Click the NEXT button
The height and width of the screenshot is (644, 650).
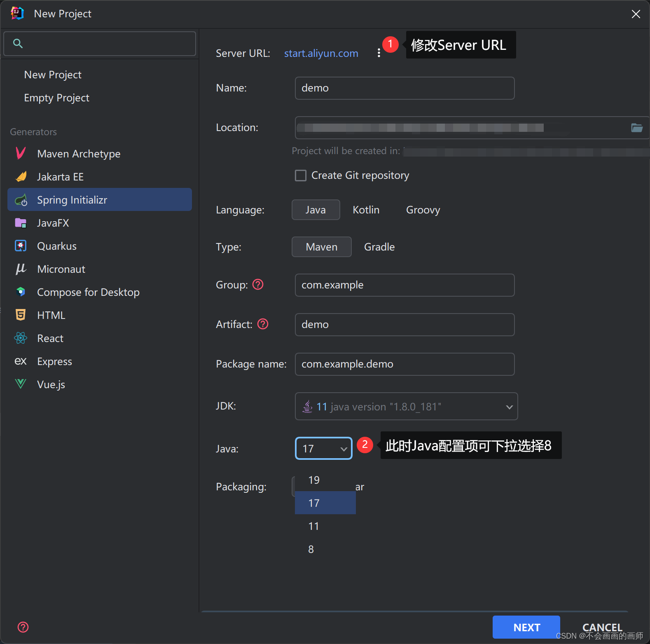coord(526,627)
